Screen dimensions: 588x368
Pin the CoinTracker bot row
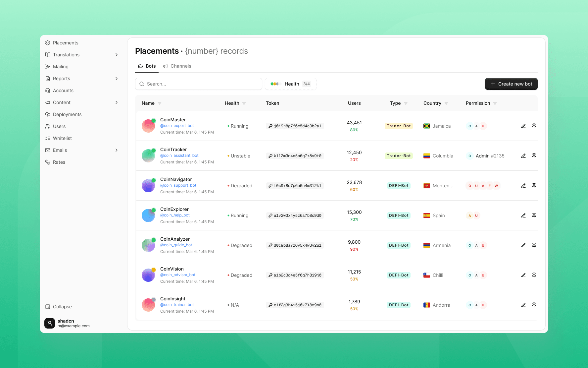point(534,156)
